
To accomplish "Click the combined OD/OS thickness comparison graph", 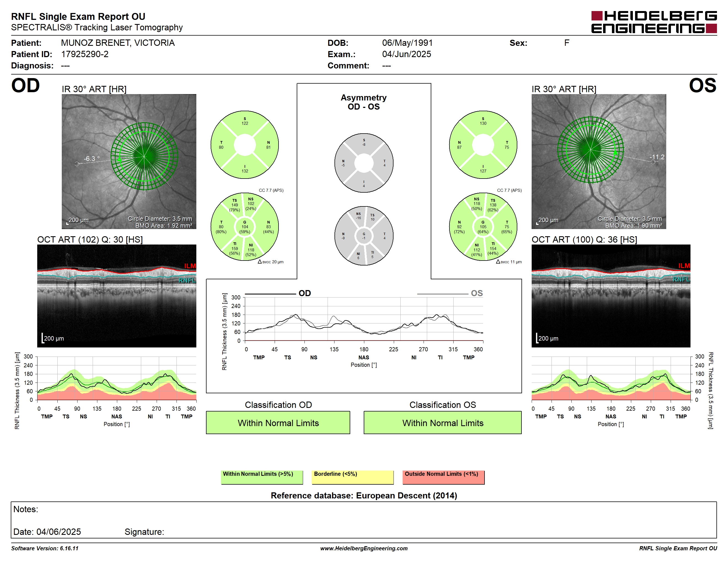I will click(364, 319).
